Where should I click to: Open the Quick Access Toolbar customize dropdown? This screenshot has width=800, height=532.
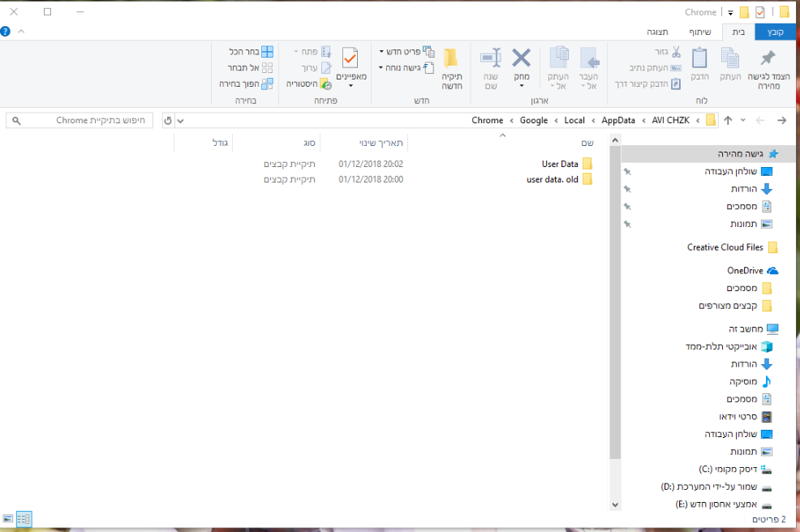pyautogui.click(x=730, y=13)
